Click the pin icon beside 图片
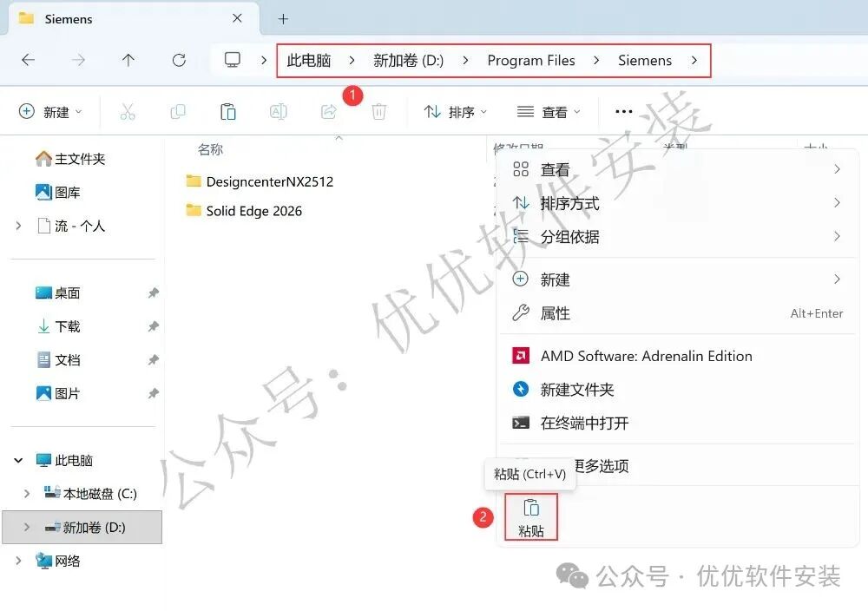This screenshot has height=611, width=868. point(154,393)
